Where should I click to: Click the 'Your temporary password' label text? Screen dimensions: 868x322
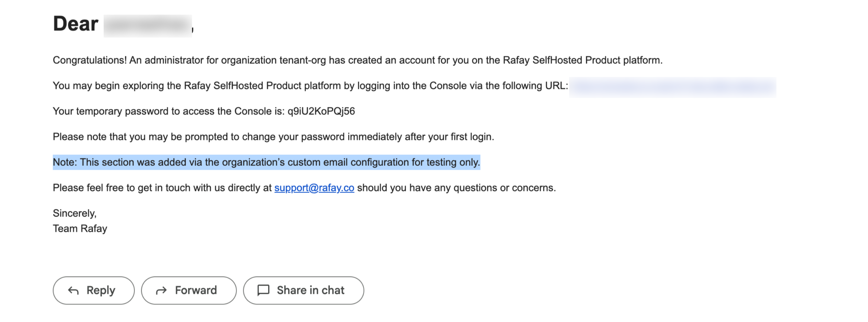[x=169, y=111]
